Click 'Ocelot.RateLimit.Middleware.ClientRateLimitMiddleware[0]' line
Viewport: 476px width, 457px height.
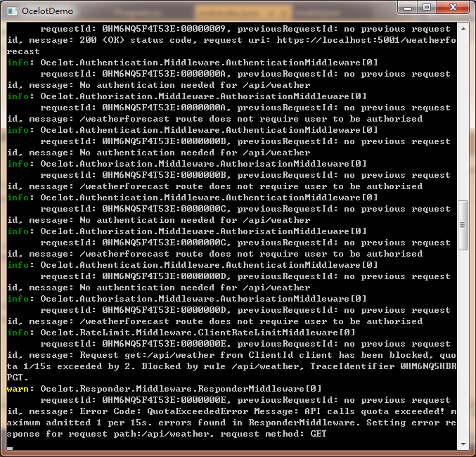(x=198, y=333)
